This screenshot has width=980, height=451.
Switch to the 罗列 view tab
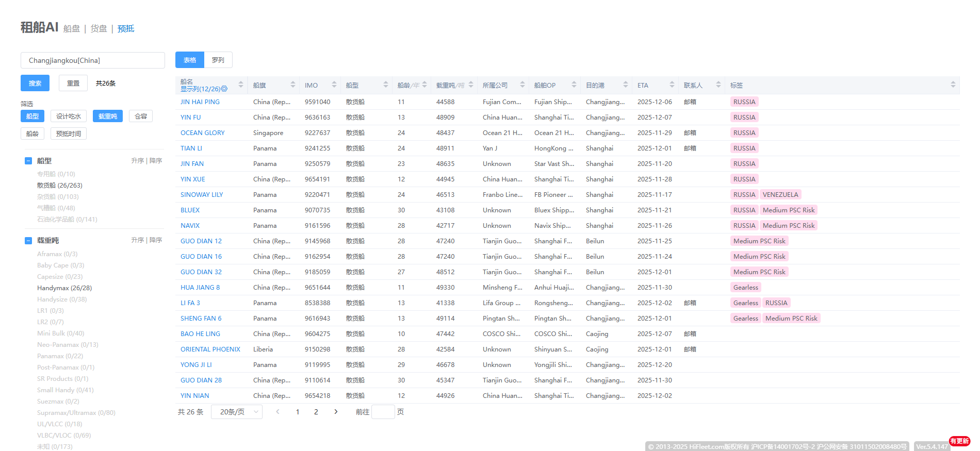[218, 60]
